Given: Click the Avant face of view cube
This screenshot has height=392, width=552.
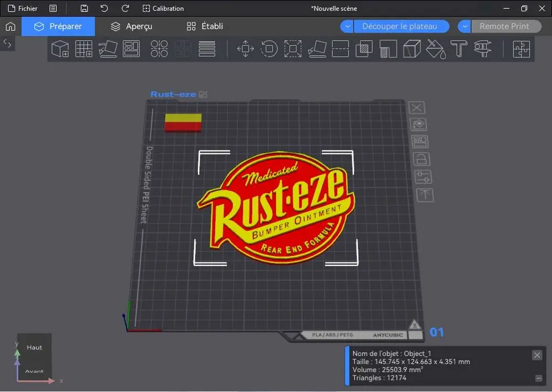Looking at the screenshot, I should (x=34, y=370).
